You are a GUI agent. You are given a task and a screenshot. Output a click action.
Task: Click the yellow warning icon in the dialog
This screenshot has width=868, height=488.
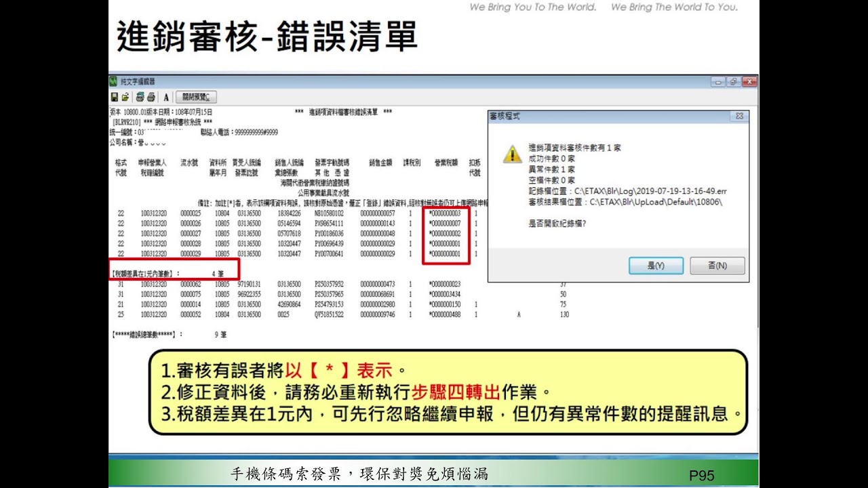(512, 154)
